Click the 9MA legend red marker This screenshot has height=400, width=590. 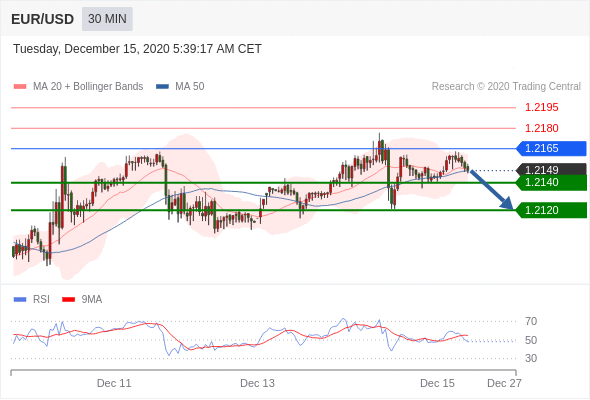click(x=68, y=300)
